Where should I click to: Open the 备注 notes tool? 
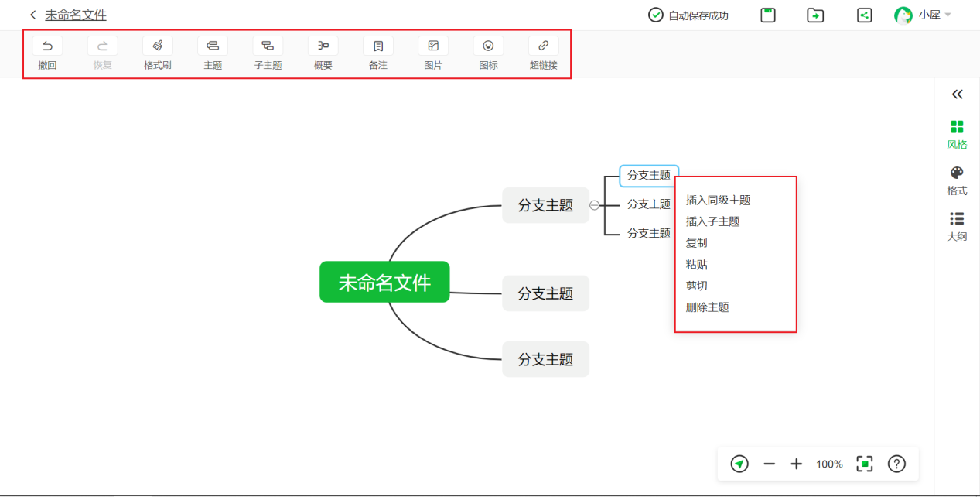(377, 53)
